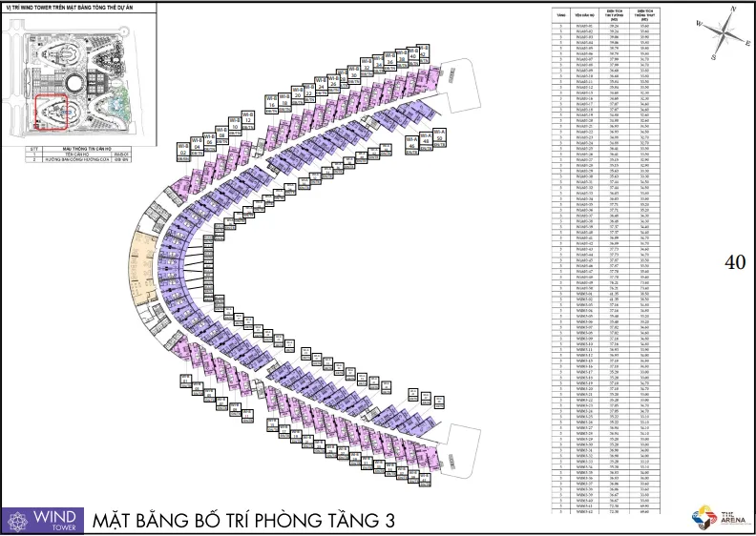Click the page number 40
Image resolution: width=756 pixels, height=536 pixels.
point(735,262)
